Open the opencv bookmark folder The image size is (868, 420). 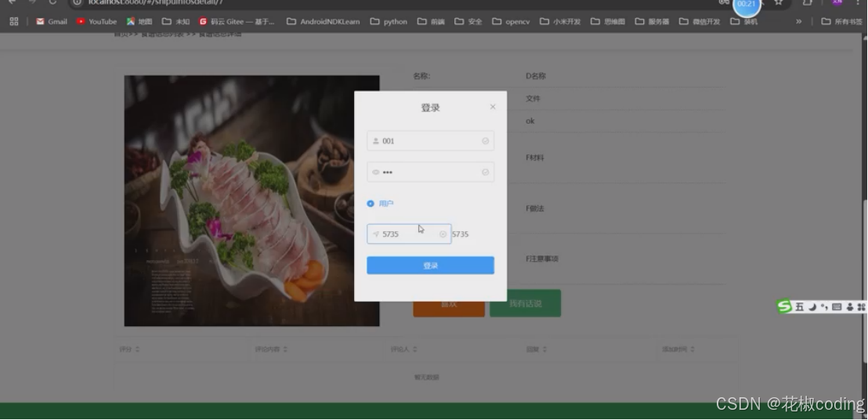pos(511,22)
